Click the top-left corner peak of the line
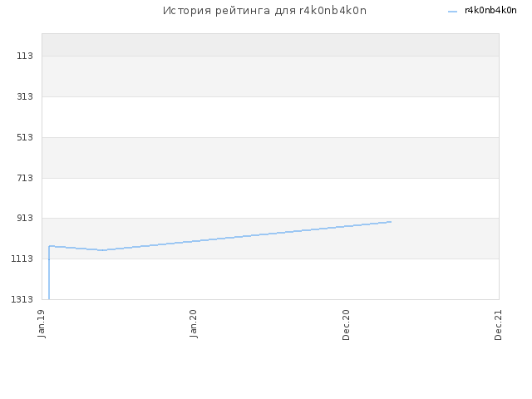 (50, 246)
